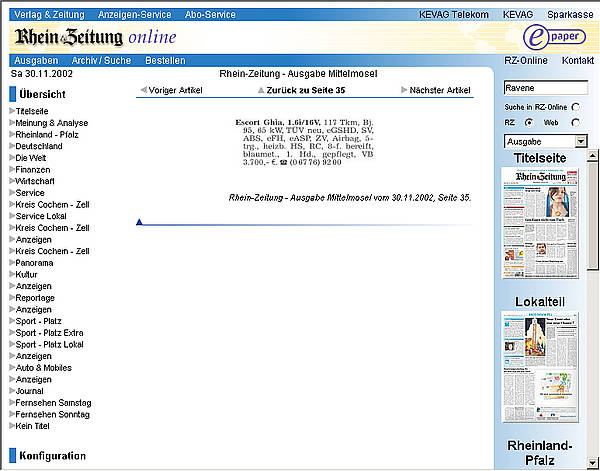Click the Rhein-Zeitung online logo
The image size is (600, 471).
(96, 37)
